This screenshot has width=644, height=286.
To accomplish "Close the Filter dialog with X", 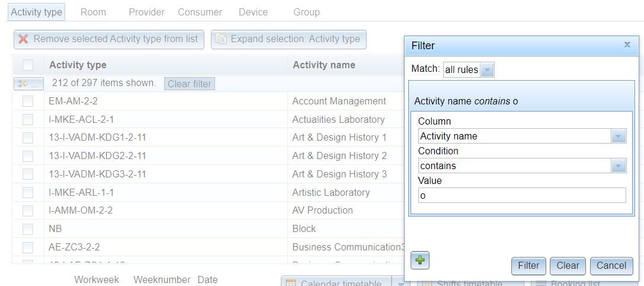I will pos(627,45).
